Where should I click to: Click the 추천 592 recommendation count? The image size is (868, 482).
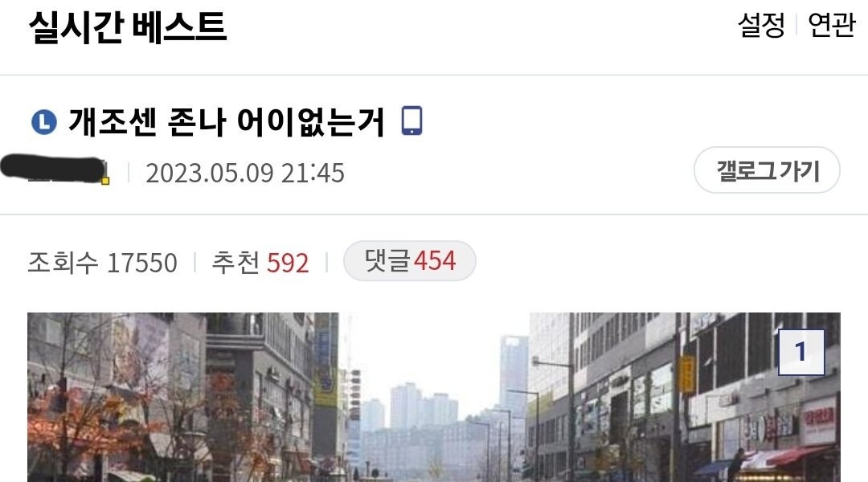[x=260, y=263]
